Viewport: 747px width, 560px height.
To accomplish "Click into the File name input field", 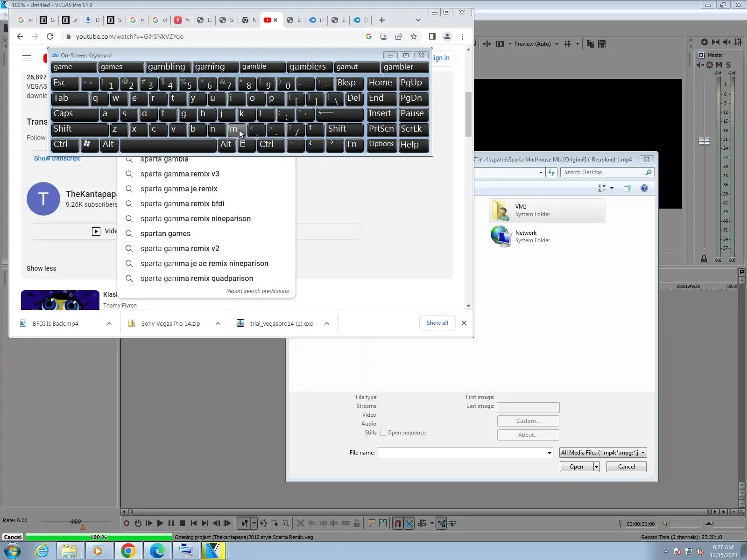I will [462, 453].
